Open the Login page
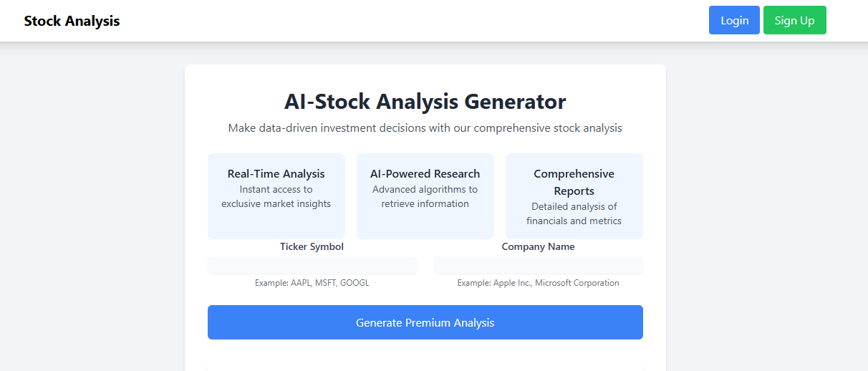This screenshot has height=371, width=868. tap(734, 20)
